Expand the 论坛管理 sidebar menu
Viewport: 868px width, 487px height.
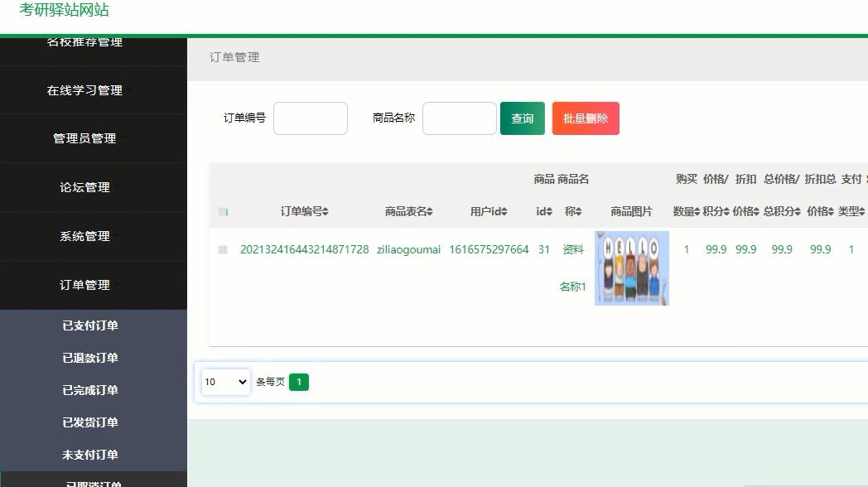(x=94, y=187)
